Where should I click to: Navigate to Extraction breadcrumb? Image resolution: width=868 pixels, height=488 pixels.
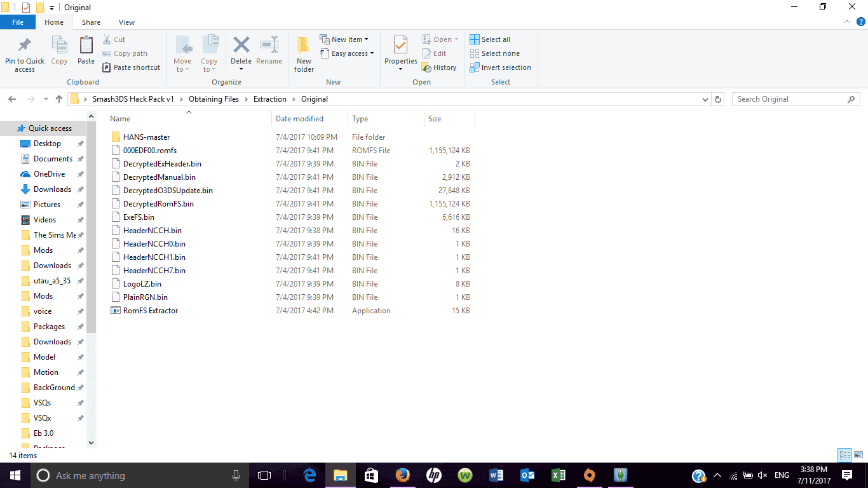(x=270, y=99)
